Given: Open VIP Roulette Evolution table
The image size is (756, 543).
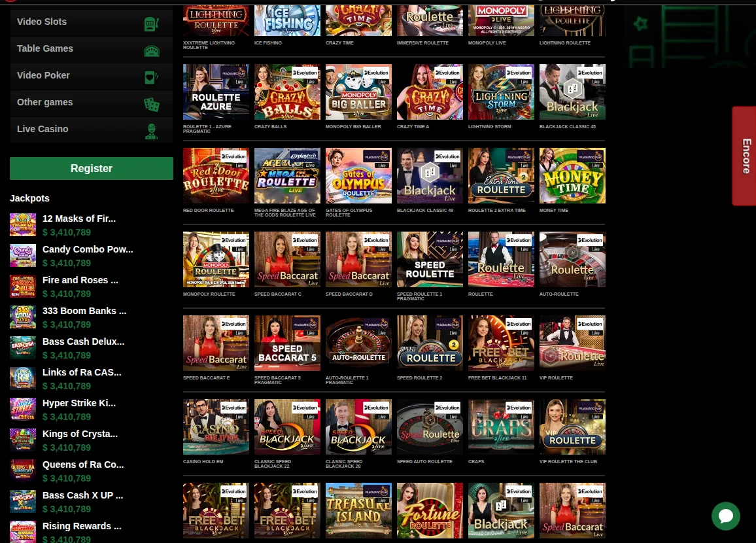Looking at the screenshot, I should coord(572,343).
